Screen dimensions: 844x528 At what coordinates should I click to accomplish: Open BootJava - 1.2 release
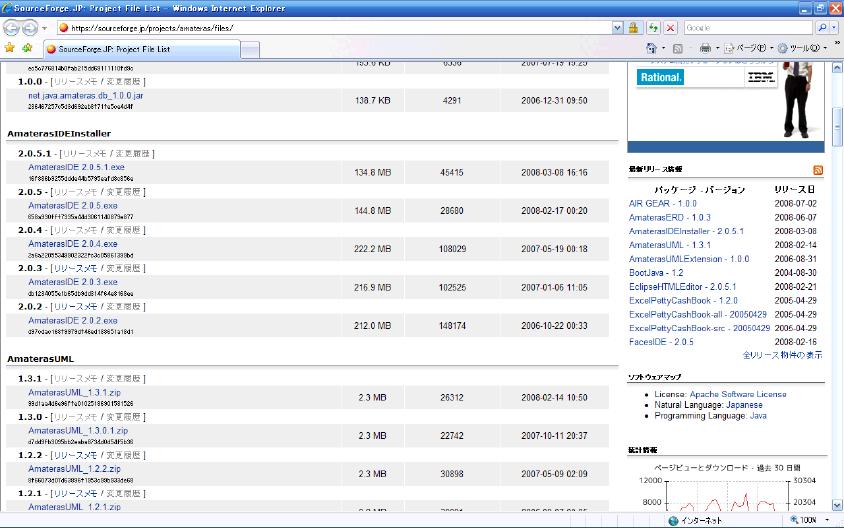click(x=656, y=273)
